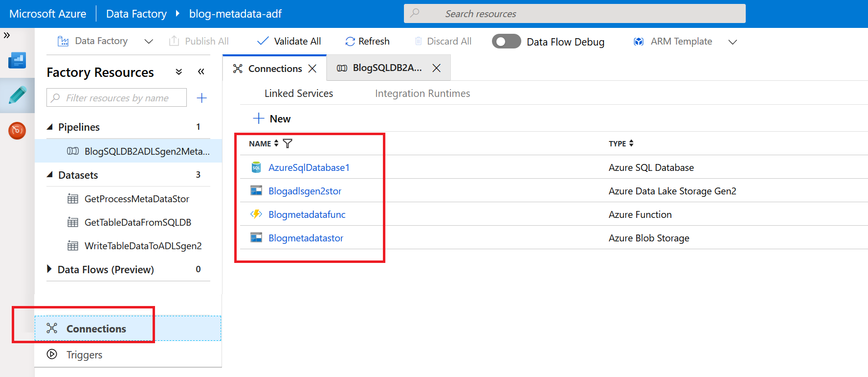The height and width of the screenshot is (377, 868).
Task: Click the Publish All button
Action: (x=199, y=41)
